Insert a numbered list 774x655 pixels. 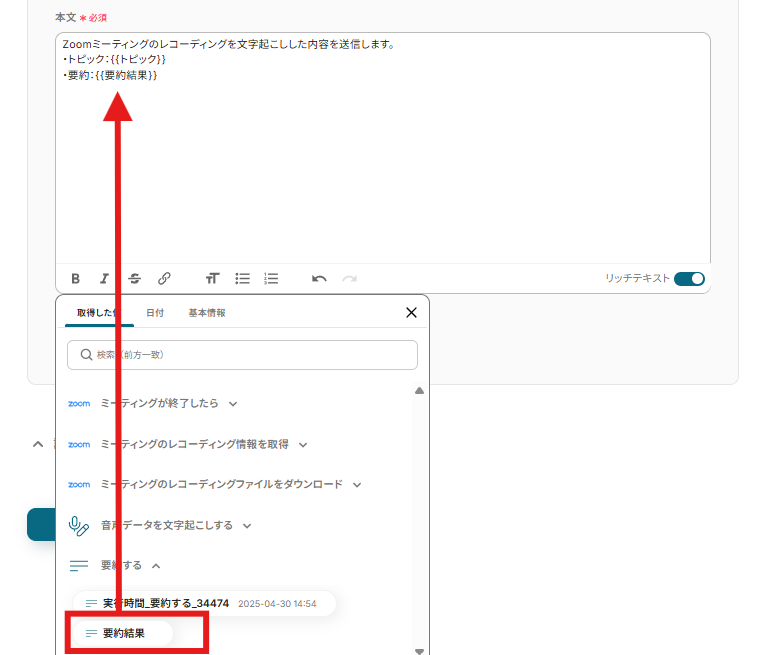coord(271,279)
